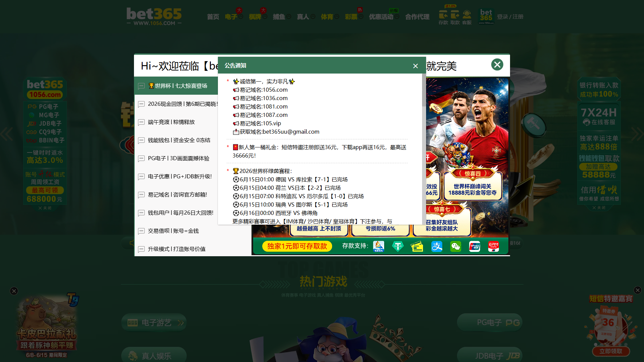Click the bet365 main logo at top left
This screenshot has width=644, height=362.
(x=154, y=16)
